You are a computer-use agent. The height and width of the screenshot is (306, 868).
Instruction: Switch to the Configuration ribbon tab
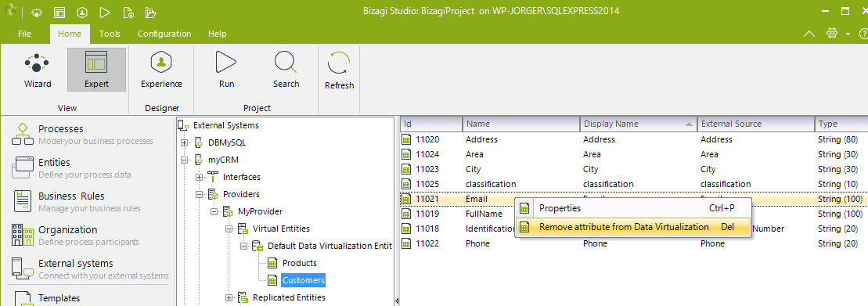pyautogui.click(x=164, y=34)
